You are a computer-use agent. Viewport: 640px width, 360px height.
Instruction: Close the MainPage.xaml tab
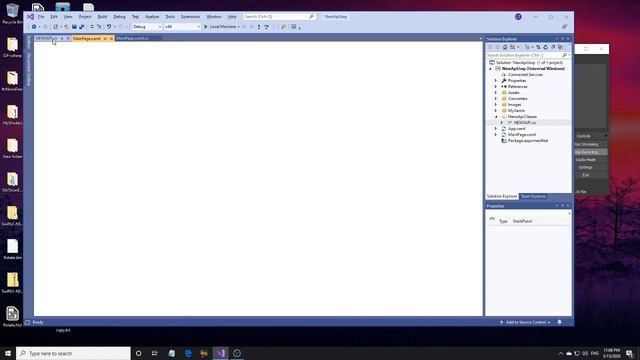point(111,38)
